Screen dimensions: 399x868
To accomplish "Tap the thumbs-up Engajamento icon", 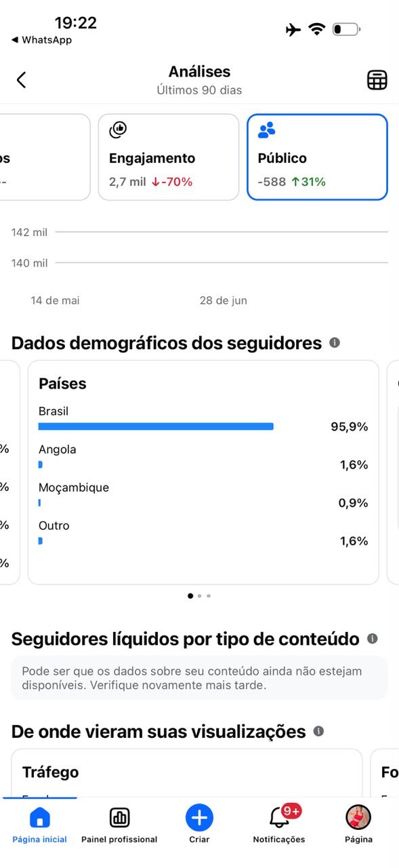I will (118, 130).
